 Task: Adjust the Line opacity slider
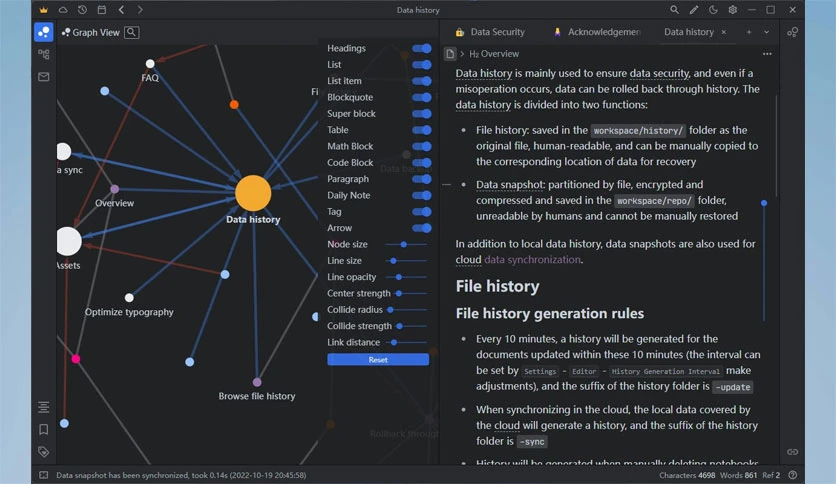click(406, 277)
